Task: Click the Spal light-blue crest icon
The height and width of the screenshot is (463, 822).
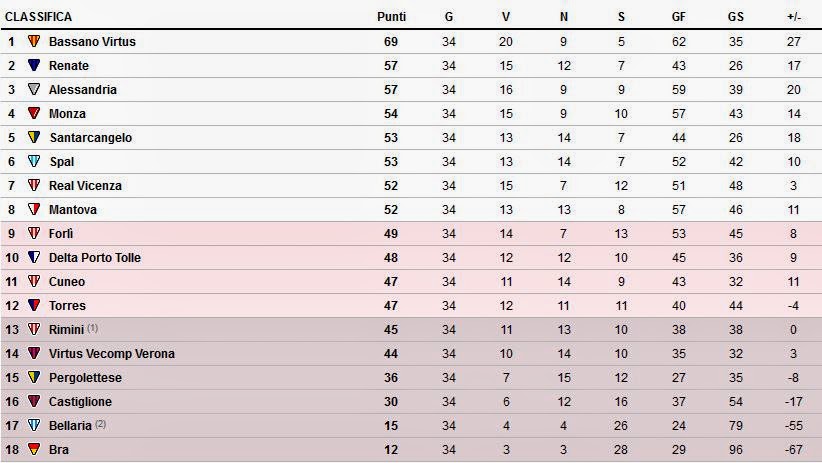Action: point(34,161)
